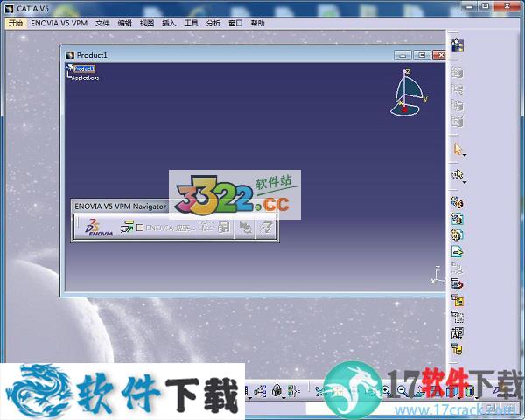Viewport: 525px width, 420px height.
Task: Click the greyed save icon in VPM Navigator
Action: click(x=224, y=227)
